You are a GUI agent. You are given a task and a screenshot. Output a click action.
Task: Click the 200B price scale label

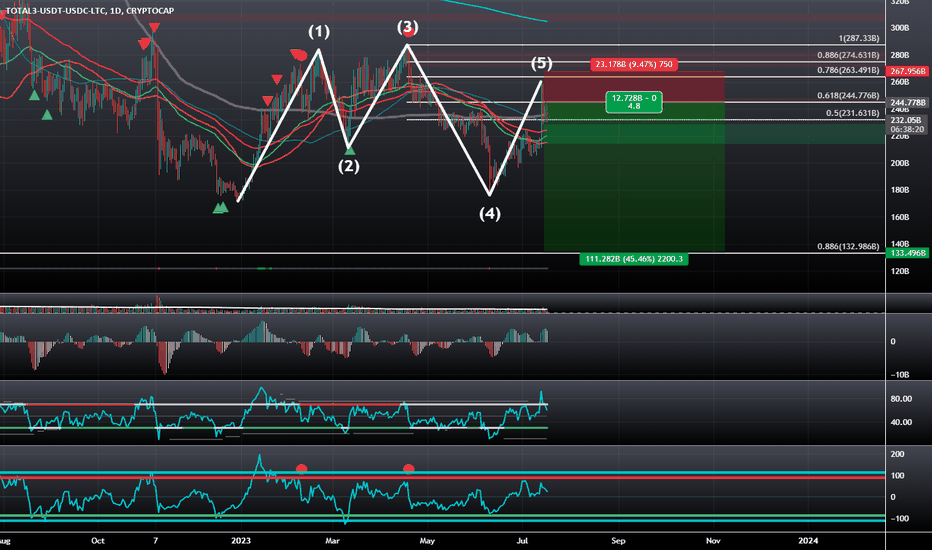(x=900, y=163)
